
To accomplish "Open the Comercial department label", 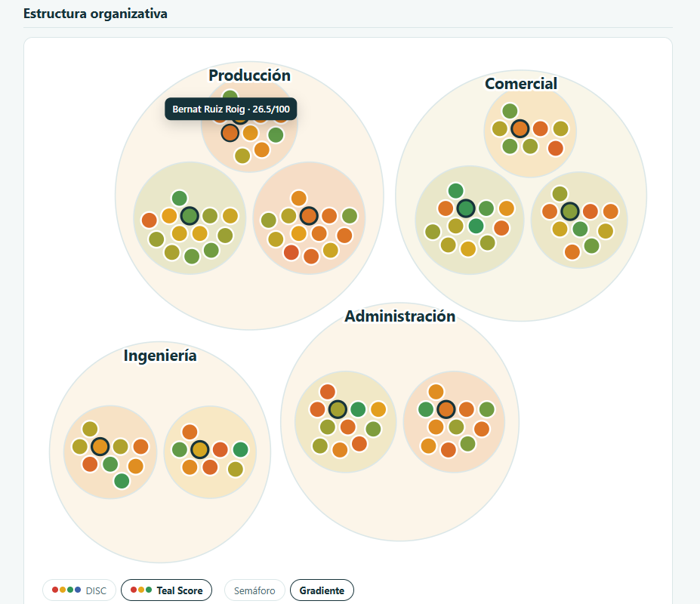I will (521, 84).
